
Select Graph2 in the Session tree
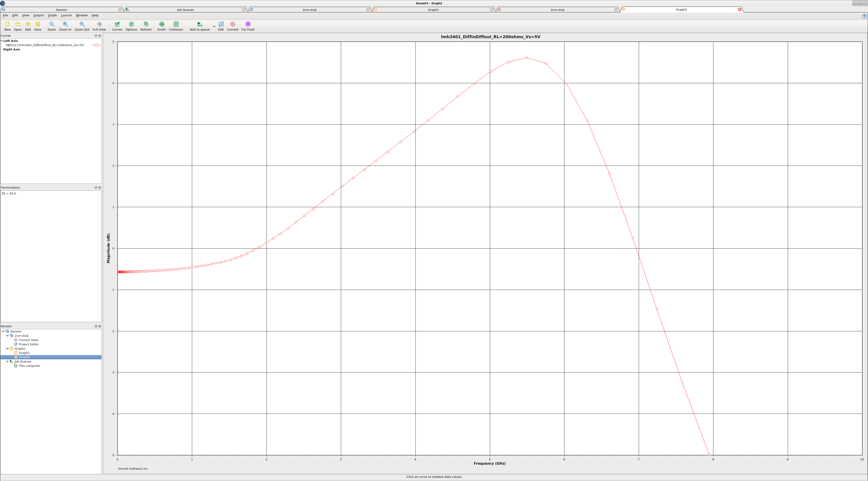(24, 357)
